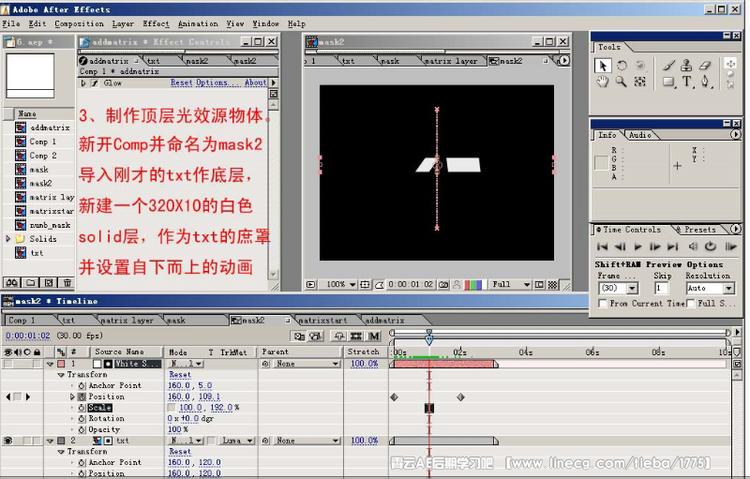Enable From Current Time checkbox
Screen dimensions: 750x479
pos(603,303)
